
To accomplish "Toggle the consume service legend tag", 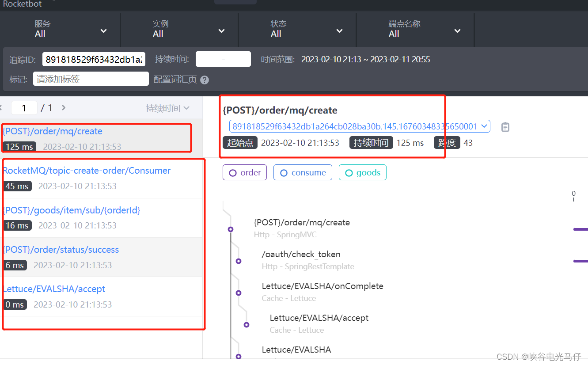I will (x=303, y=172).
